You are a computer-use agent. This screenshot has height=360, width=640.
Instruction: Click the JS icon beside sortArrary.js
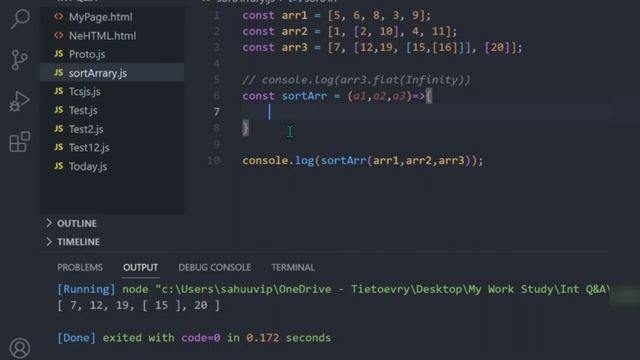coord(59,73)
